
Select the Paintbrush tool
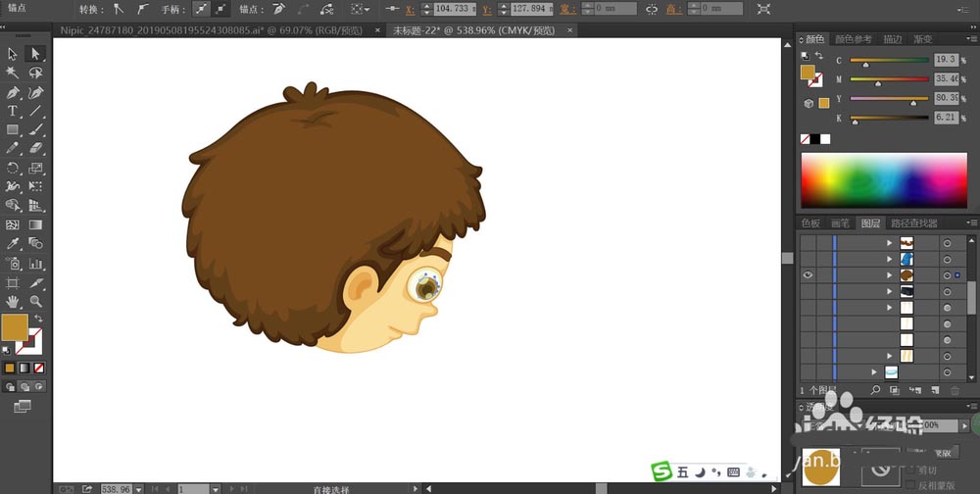click(35, 129)
